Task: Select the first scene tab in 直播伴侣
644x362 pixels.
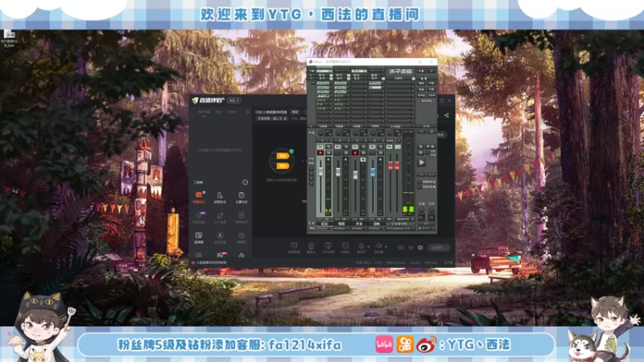Action: click(x=204, y=112)
